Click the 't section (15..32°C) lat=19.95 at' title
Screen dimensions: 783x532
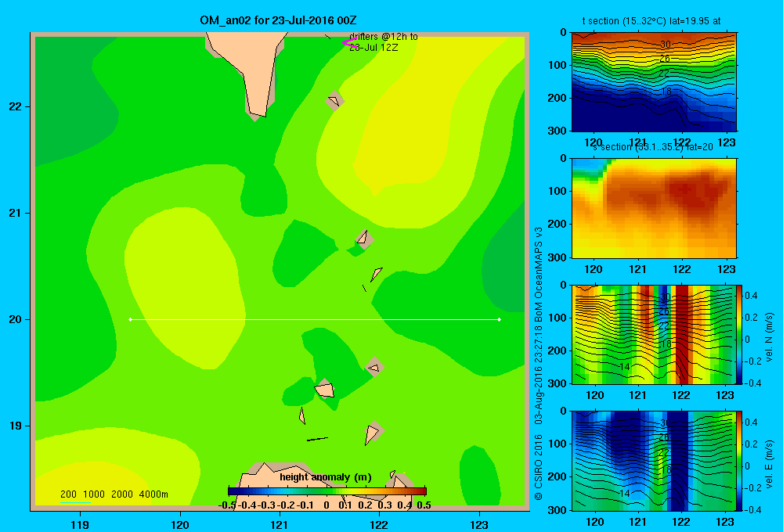pyautogui.click(x=651, y=21)
